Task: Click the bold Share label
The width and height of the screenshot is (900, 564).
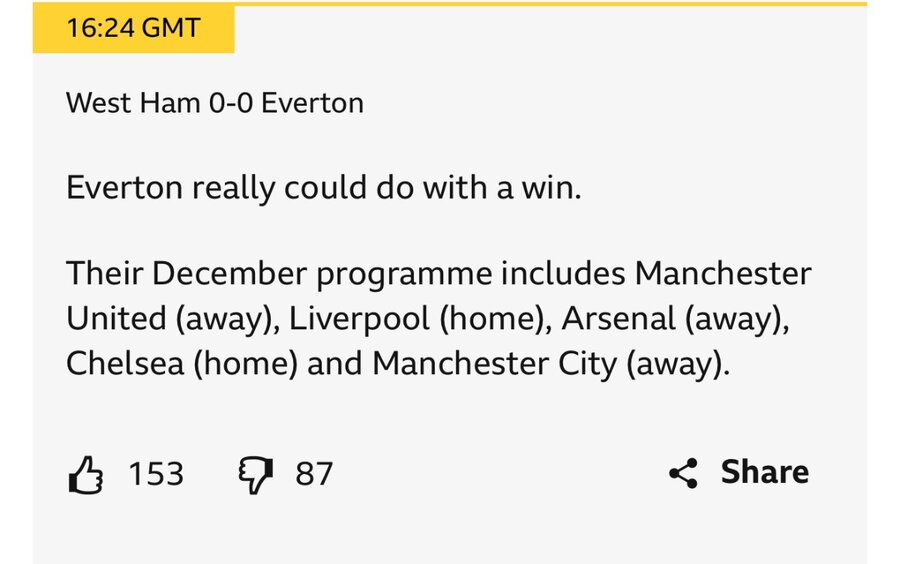Action: pos(765,472)
